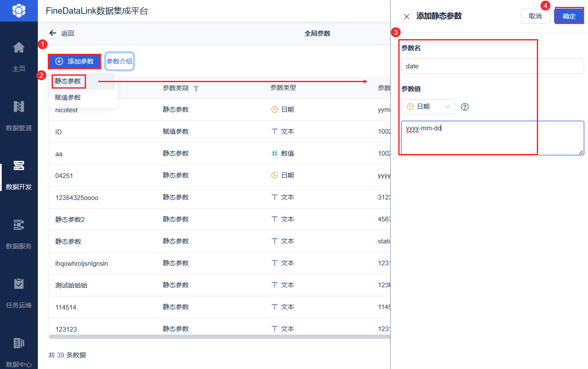The width and height of the screenshot is (588, 369).
Task: Open the 添加参数 dropdown button
Action: click(x=74, y=61)
